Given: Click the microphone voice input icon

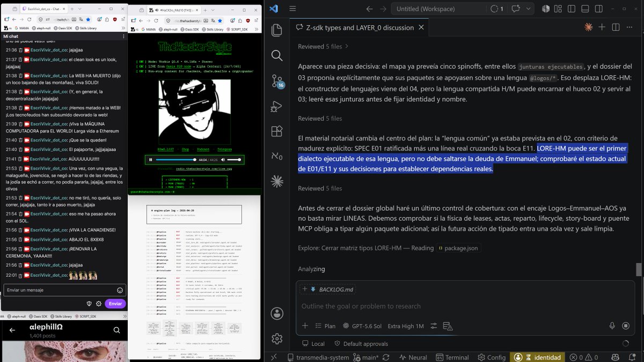Looking at the screenshot, I should pyautogui.click(x=612, y=326).
